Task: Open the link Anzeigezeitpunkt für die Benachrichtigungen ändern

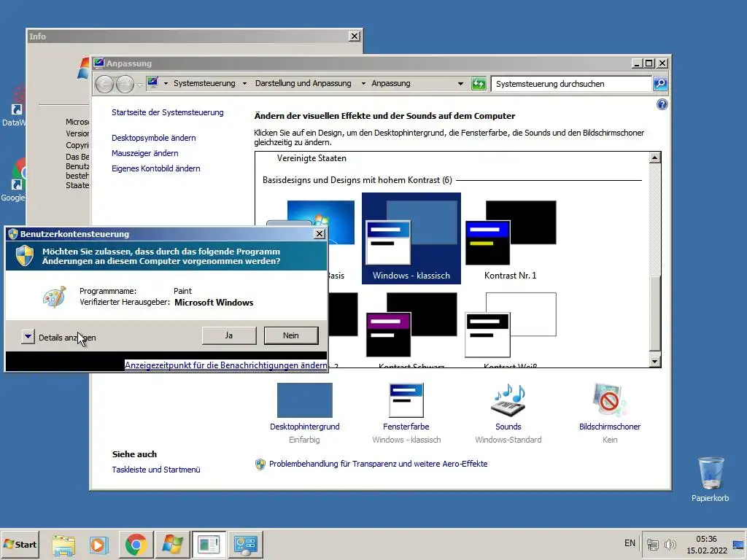Action: [x=226, y=365]
